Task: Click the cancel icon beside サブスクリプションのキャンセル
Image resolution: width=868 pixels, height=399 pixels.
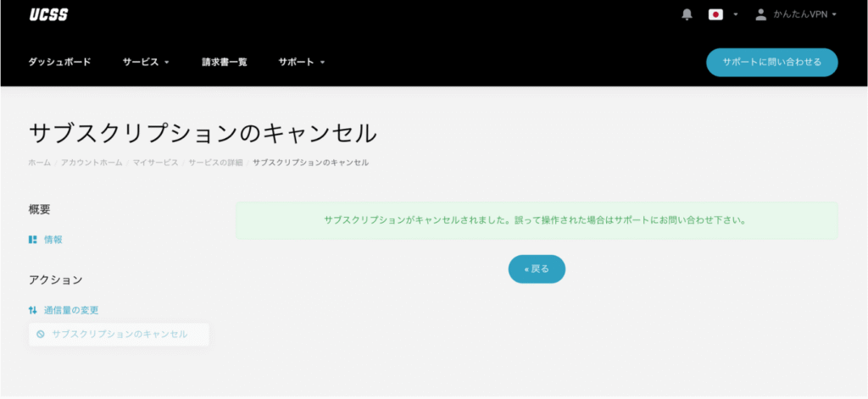Action: click(x=40, y=335)
